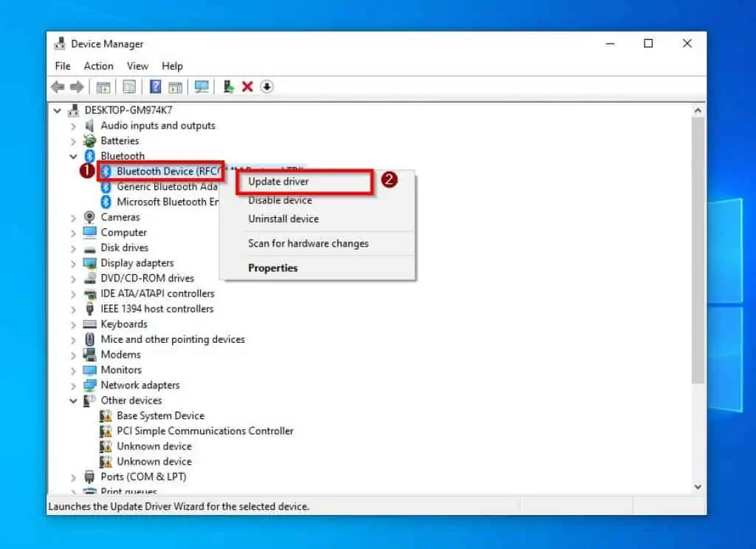Screen dimensions: 756x549
Task: Click the Base System Device warning icon
Action: pyautogui.click(x=106, y=416)
